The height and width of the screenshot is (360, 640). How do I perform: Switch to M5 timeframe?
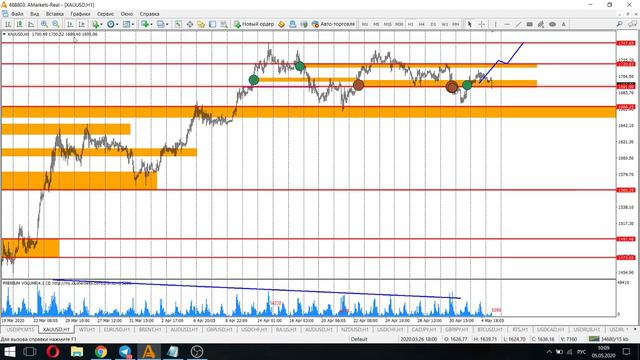(376, 24)
